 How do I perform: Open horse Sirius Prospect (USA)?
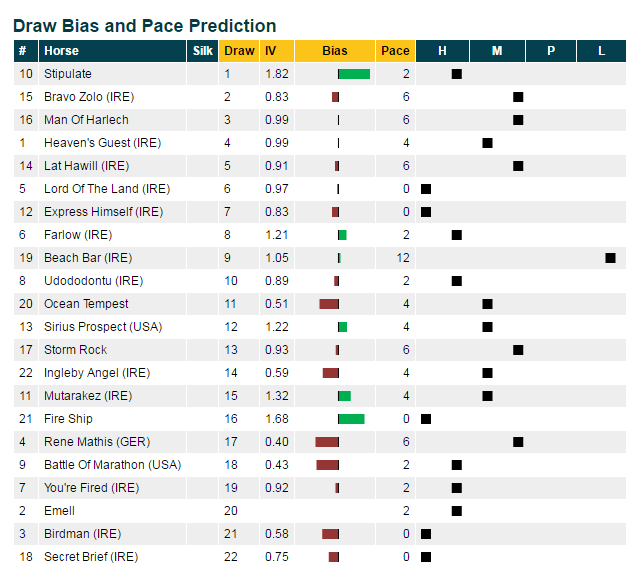(103, 327)
